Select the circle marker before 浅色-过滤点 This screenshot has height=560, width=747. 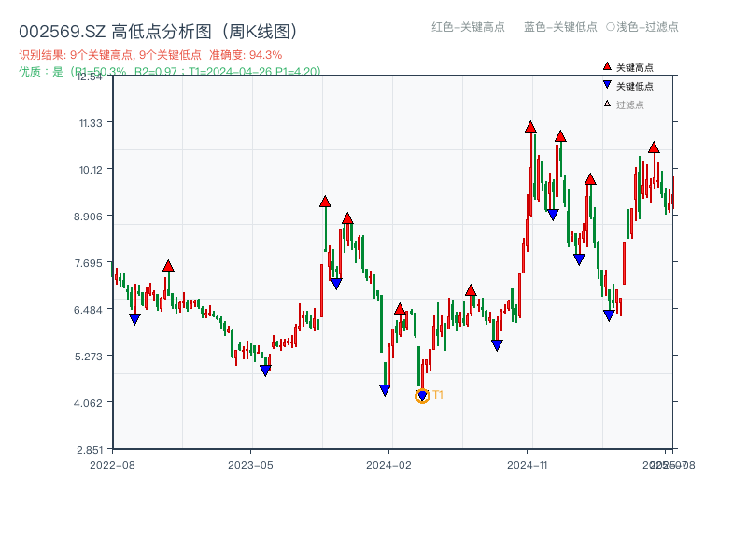[x=611, y=27]
